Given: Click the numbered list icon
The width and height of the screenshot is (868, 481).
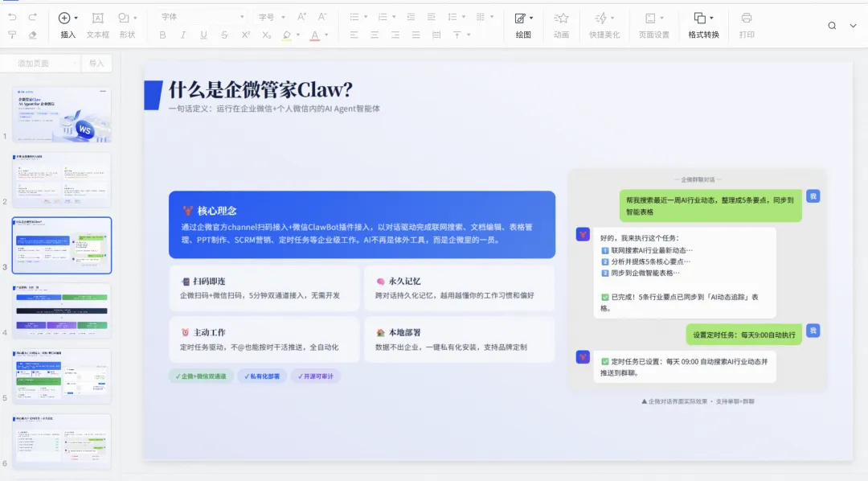Looking at the screenshot, I should [x=383, y=17].
